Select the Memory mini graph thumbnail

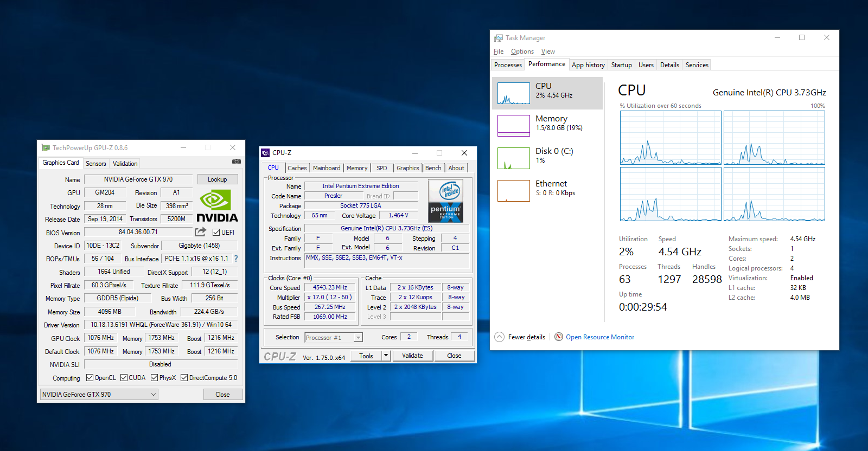514,126
